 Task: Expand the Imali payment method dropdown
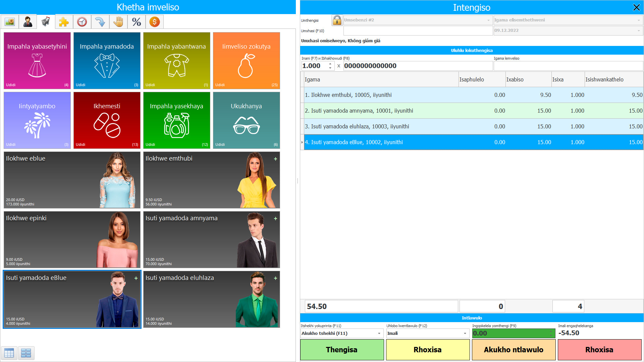tap(465, 334)
